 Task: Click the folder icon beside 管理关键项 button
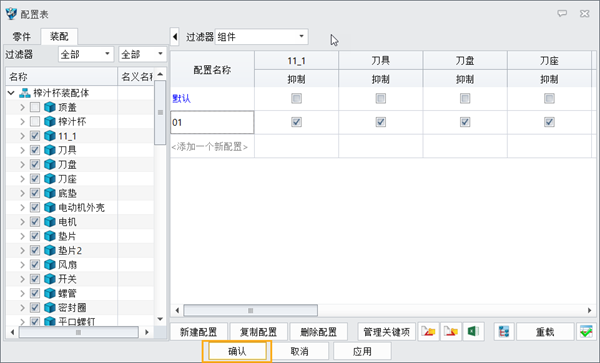[429, 332]
